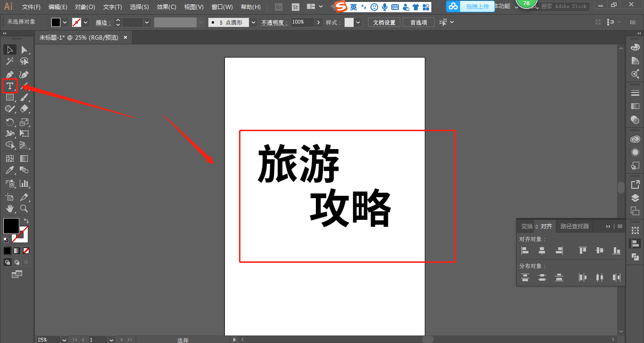The image size is (644, 343).
Task: Click the 文档设置 button
Action: [x=384, y=22]
